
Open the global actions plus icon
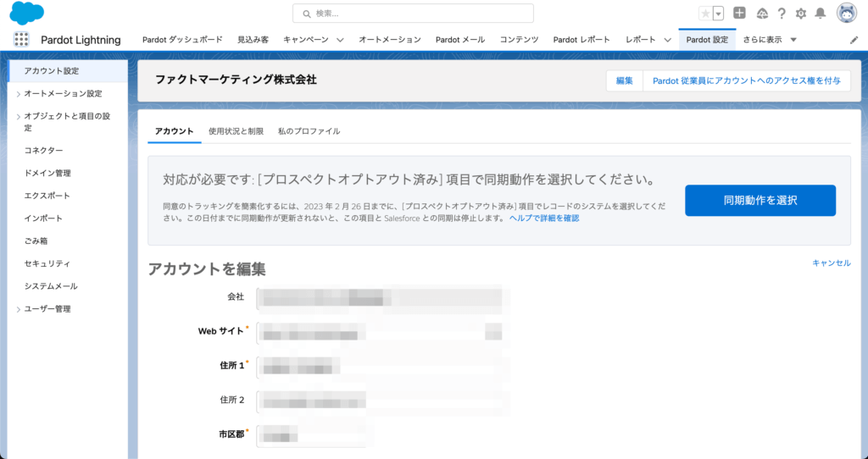[739, 13]
